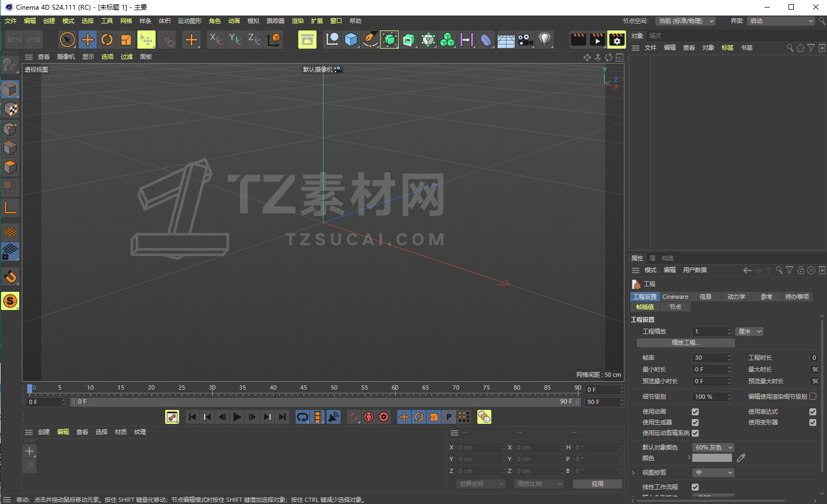Screen dimensions: 827x504
Task: Open the 运动图形 menu
Action: coord(190,21)
